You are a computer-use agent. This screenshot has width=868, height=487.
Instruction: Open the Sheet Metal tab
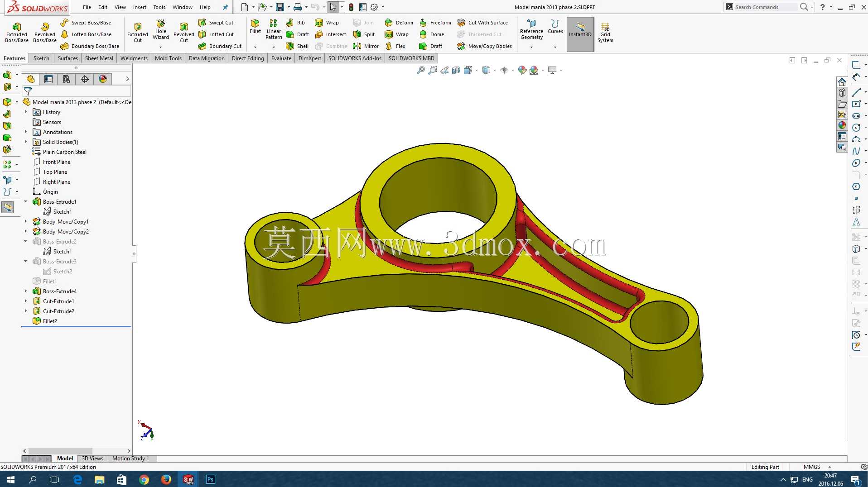99,58
